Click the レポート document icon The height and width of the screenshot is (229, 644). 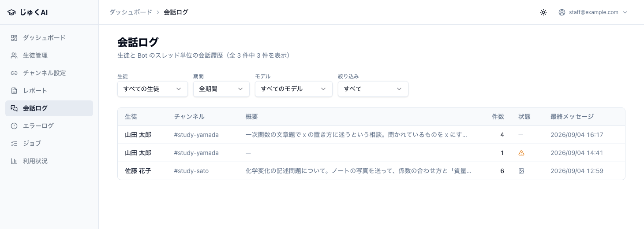[14, 91]
